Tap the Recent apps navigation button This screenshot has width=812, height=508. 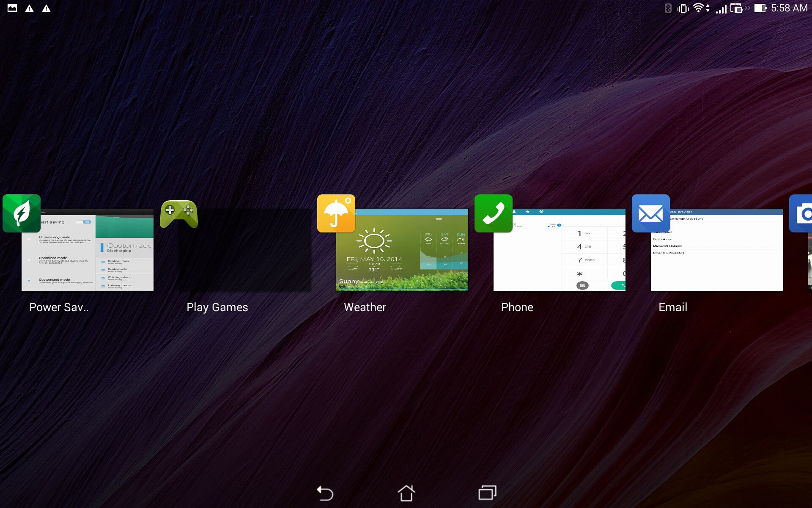[x=487, y=493]
